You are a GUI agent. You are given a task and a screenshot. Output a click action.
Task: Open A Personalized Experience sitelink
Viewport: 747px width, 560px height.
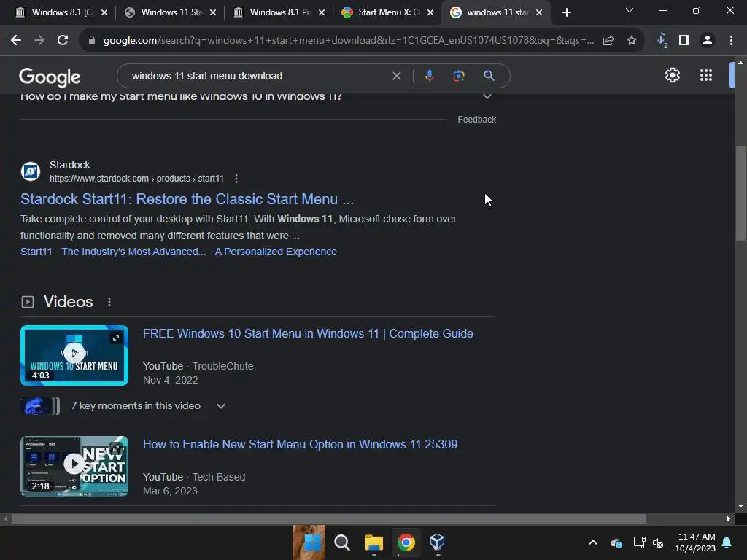point(276,252)
